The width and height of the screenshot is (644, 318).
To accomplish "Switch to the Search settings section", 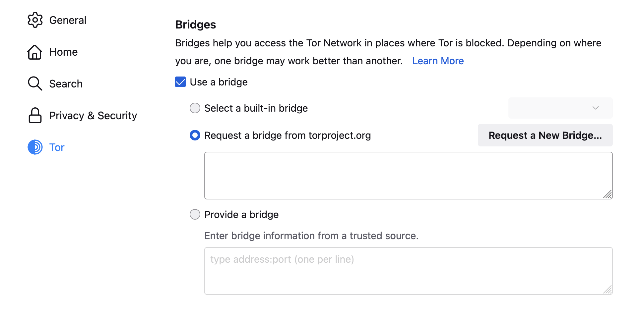I will pyautogui.click(x=66, y=84).
